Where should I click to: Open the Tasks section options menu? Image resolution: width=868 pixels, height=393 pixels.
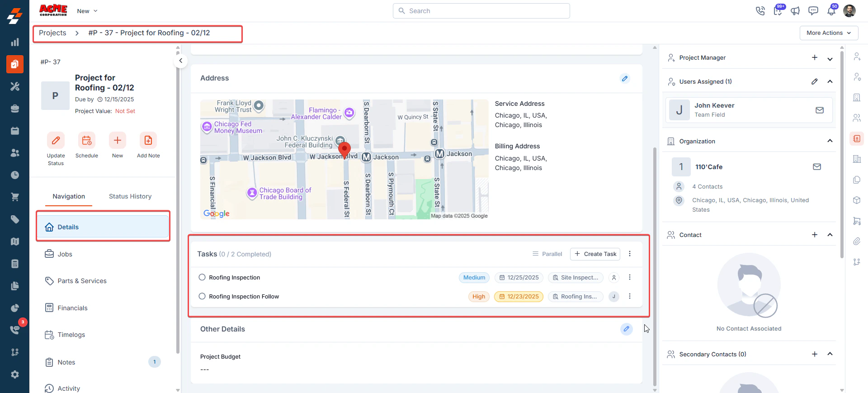pos(630,254)
